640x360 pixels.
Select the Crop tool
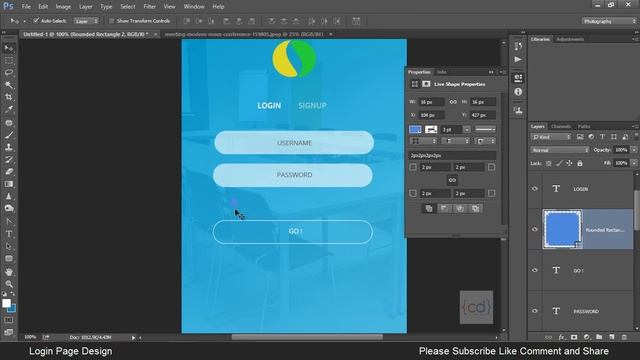click(x=9, y=97)
